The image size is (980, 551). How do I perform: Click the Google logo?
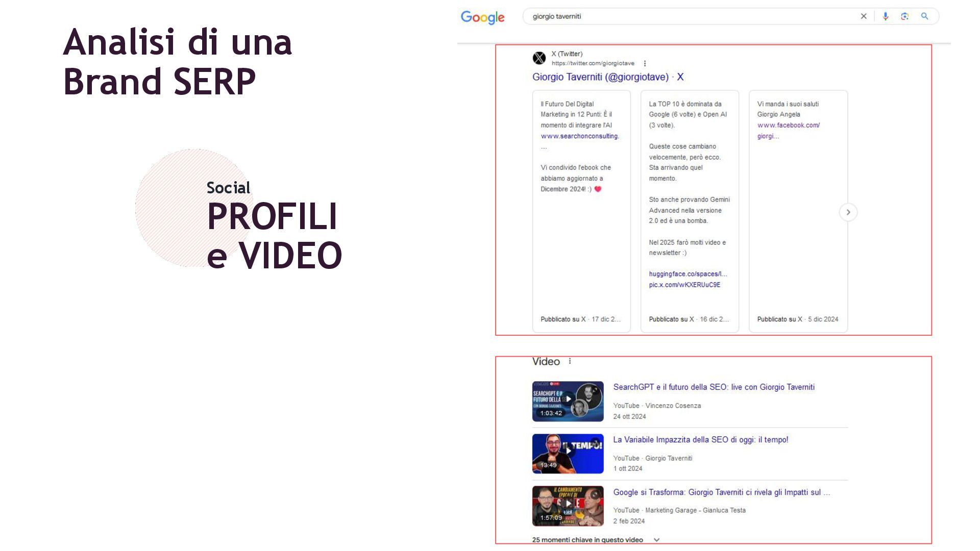482,17
